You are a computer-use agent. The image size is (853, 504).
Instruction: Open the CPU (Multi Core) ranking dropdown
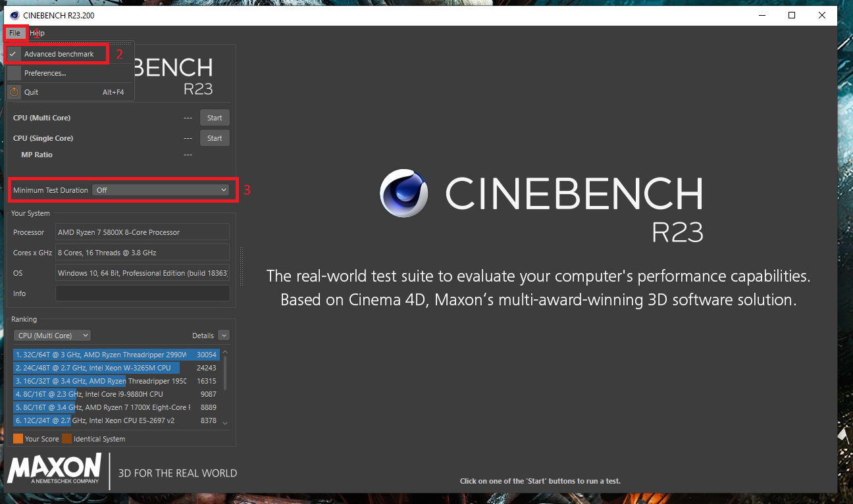click(x=52, y=336)
